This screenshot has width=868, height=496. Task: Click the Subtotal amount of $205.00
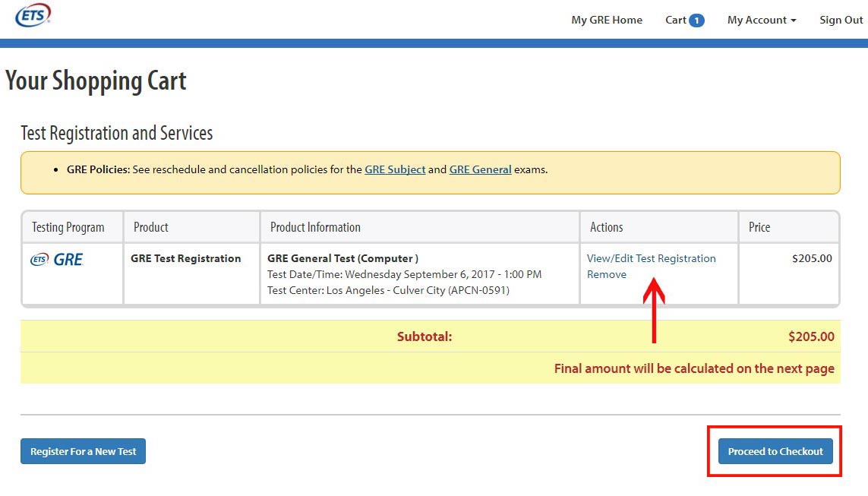pos(810,336)
